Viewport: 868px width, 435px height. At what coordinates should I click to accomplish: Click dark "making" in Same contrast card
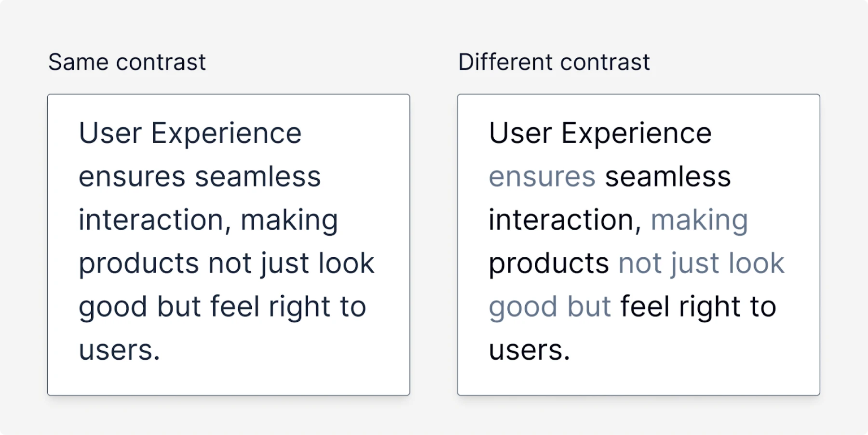tap(289, 221)
